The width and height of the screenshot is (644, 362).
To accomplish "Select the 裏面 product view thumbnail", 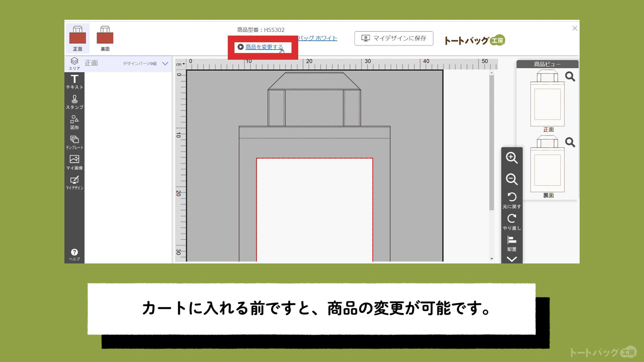I will (547, 164).
